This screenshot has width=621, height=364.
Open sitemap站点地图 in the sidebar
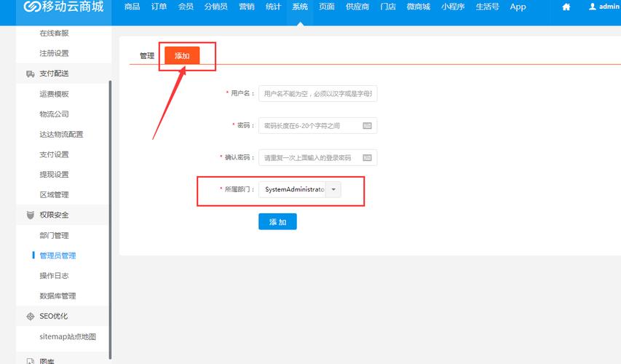point(68,337)
